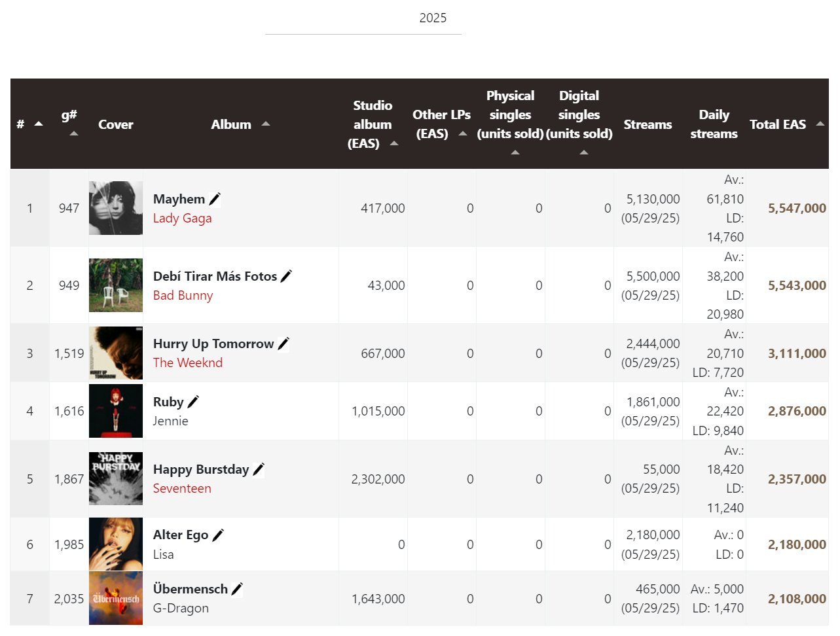840x636 pixels.
Task: Click Total EAS value 5,547,000
Action: tap(797, 208)
